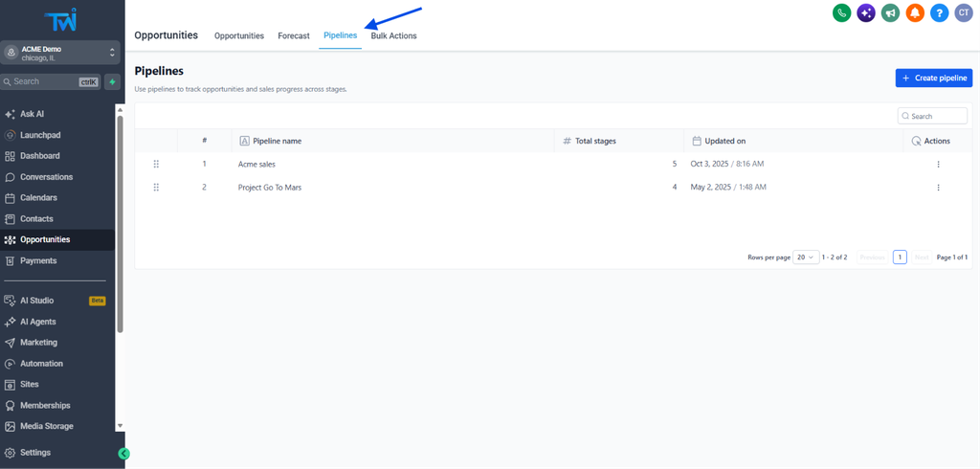Image resolution: width=980 pixels, height=469 pixels.
Task: Go to Calendars in the sidebar
Action: click(x=38, y=197)
